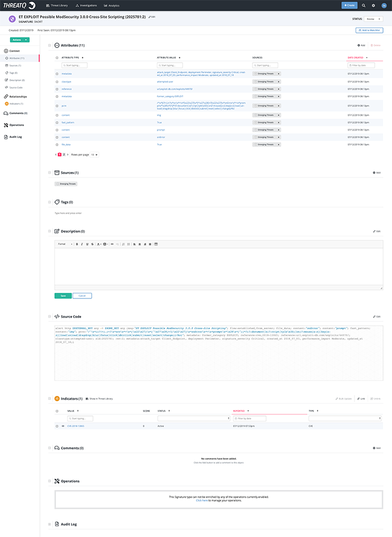The image size is (392, 537).
Task: Apply underline in description editor
Action: [x=87, y=244]
